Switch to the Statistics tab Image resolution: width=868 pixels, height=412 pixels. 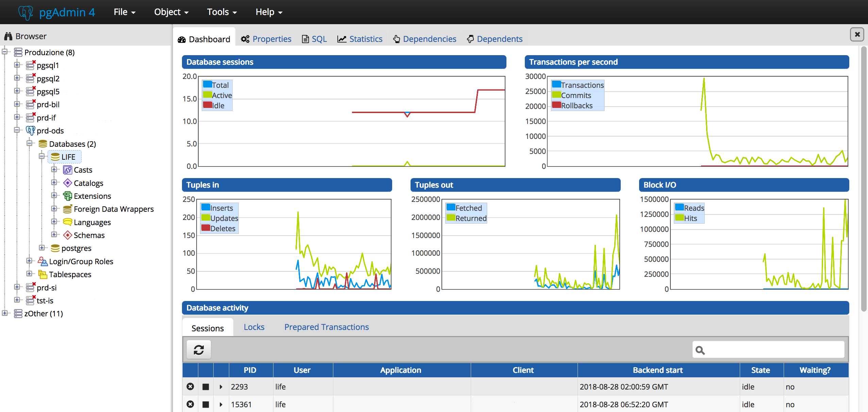click(360, 39)
